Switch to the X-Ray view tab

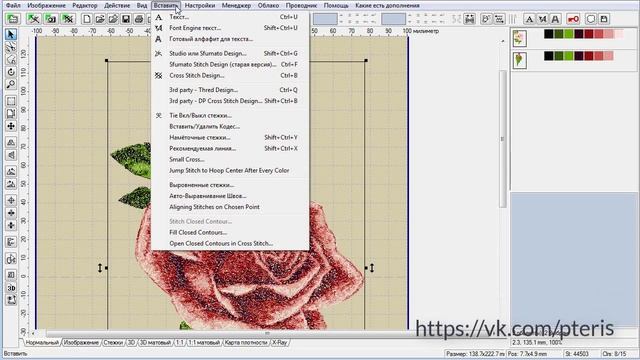point(280,342)
